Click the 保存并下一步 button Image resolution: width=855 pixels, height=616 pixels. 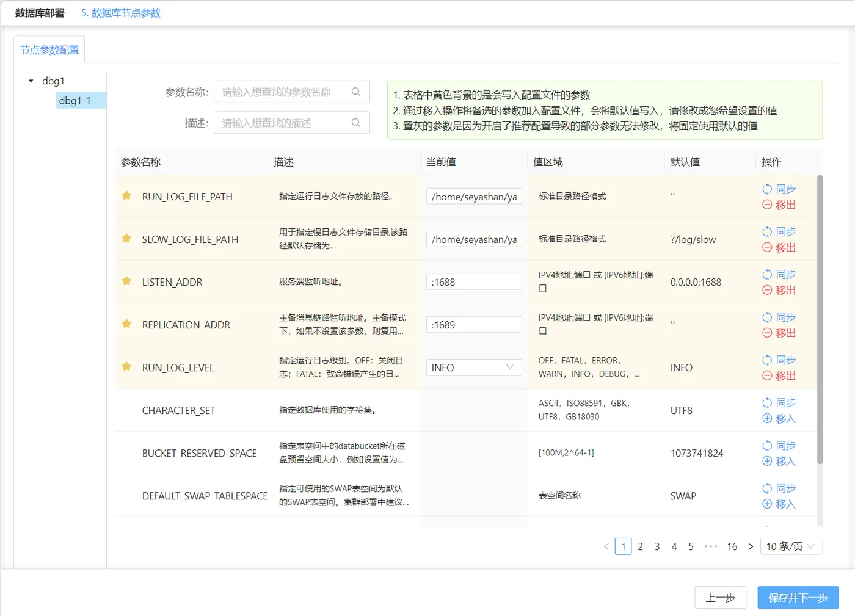tap(798, 598)
